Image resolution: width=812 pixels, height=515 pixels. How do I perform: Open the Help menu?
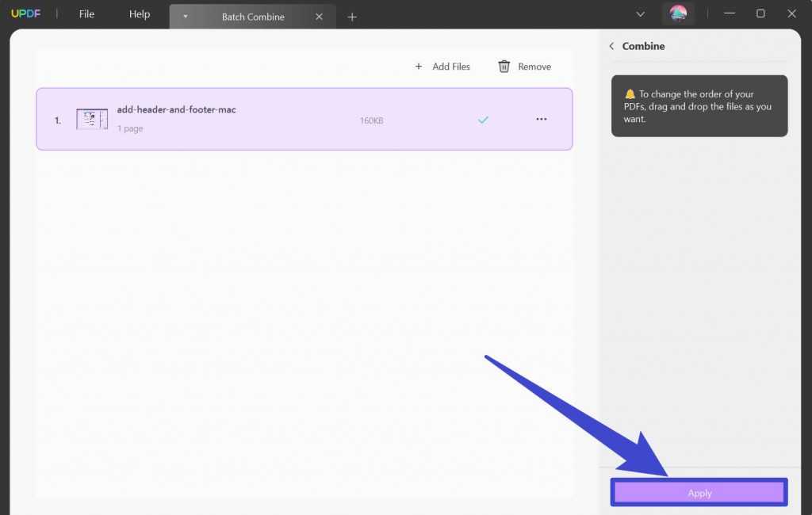pos(140,13)
